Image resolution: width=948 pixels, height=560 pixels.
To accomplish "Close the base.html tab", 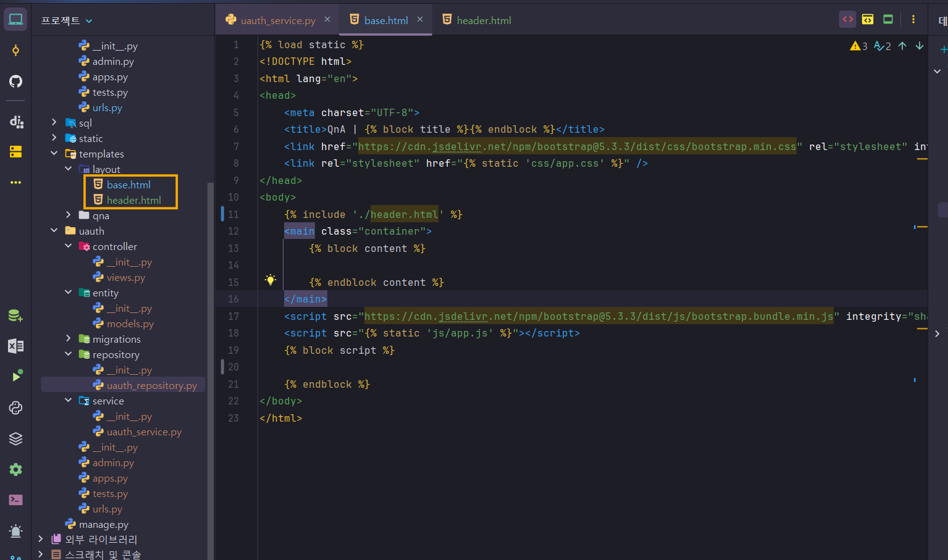I will click(x=420, y=20).
